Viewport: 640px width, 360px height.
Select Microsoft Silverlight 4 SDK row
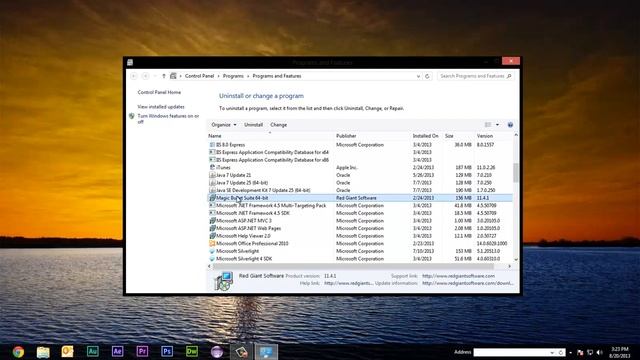coord(359,259)
